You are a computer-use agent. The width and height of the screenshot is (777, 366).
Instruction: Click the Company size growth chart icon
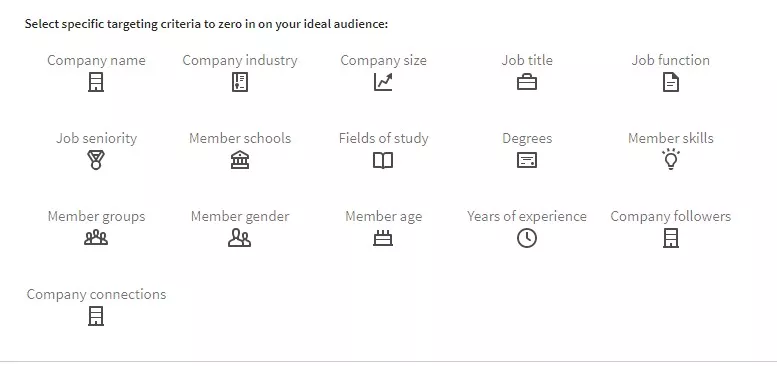(383, 82)
